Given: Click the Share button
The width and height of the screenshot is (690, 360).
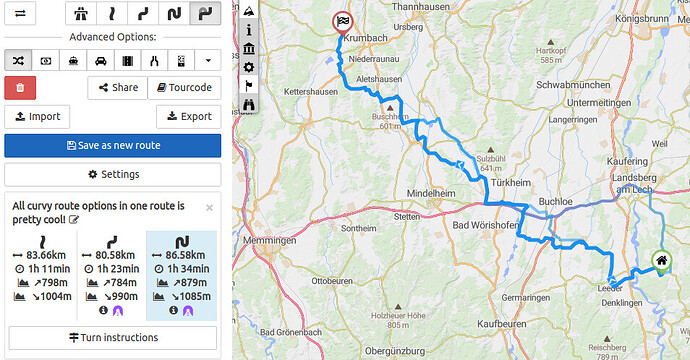Looking at the screenshot, I should 117,88.
